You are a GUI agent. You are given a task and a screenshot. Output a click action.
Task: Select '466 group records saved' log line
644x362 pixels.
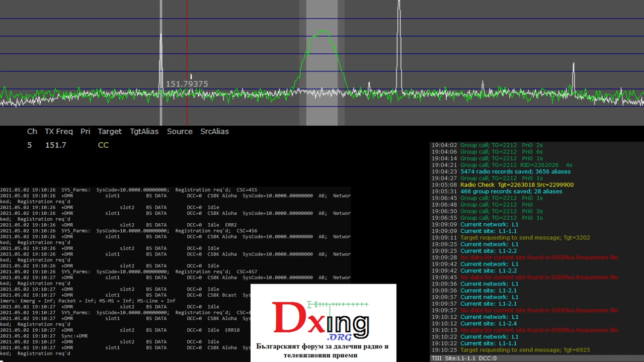(497, 191)
